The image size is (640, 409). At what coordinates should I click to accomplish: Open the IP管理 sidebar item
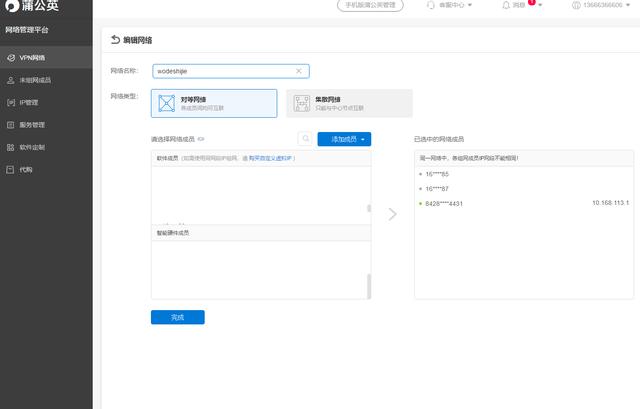coord(46,102)
